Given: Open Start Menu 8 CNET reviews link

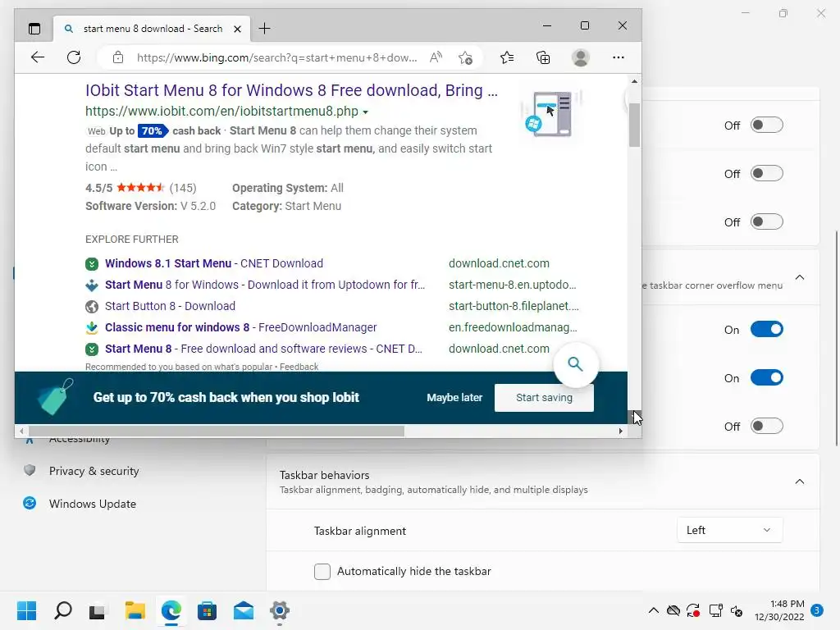Looking at the screenshot, I should click(x=263, y=349).
